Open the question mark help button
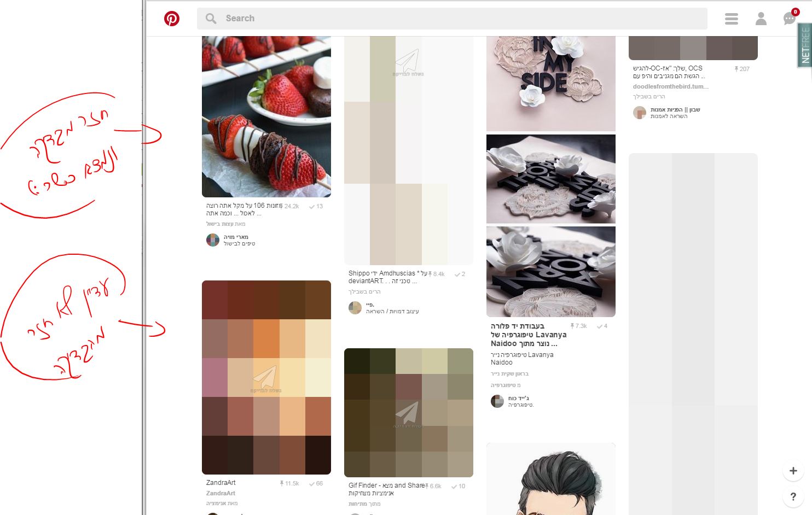 point(793,497)
